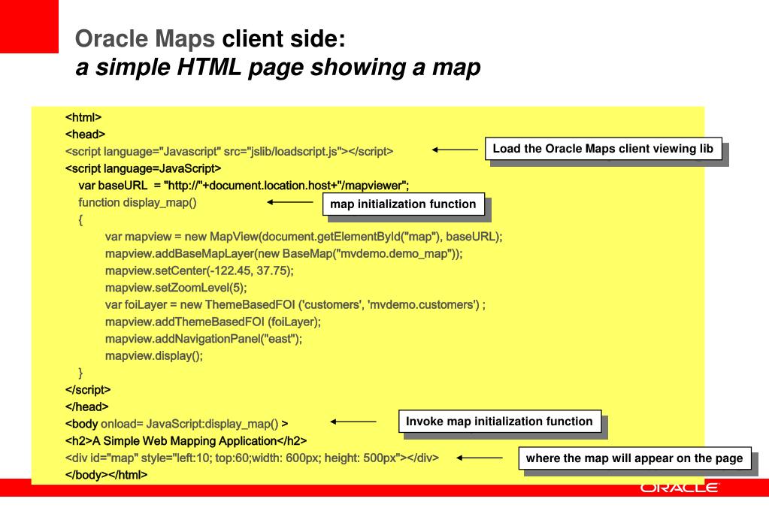Image resolution: width=769 pixels, height=532 pixels.
Task: Click the '<head>' opening tag line
Action: point(85,135)
